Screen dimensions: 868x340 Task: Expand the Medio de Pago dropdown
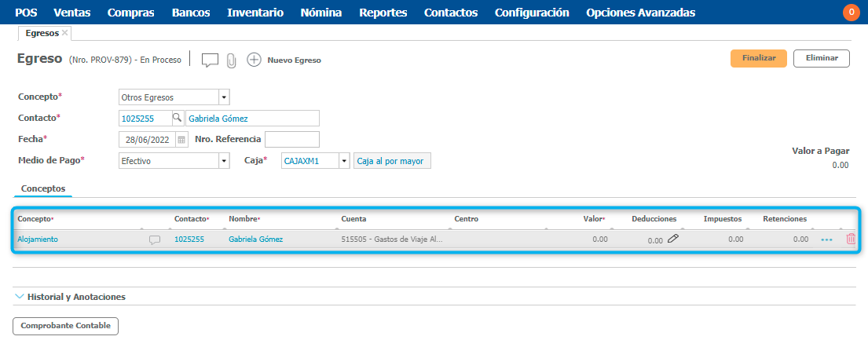click(x=224, y=161)
